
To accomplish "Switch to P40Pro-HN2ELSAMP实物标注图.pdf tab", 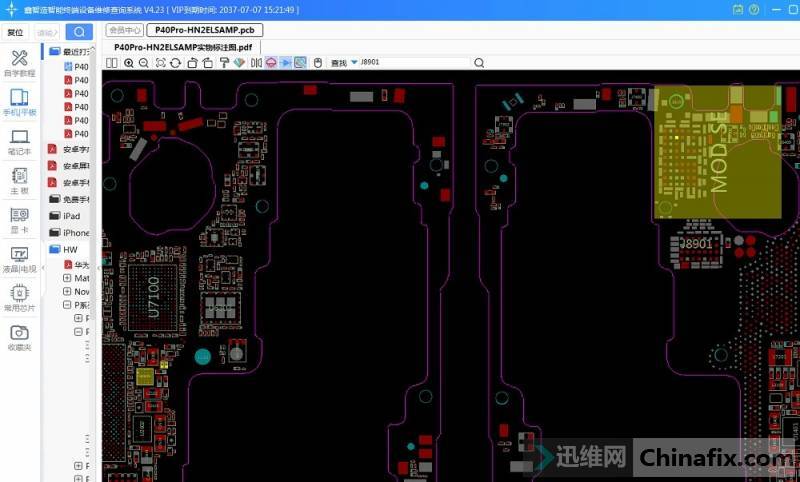I will [x=182, y=47].
